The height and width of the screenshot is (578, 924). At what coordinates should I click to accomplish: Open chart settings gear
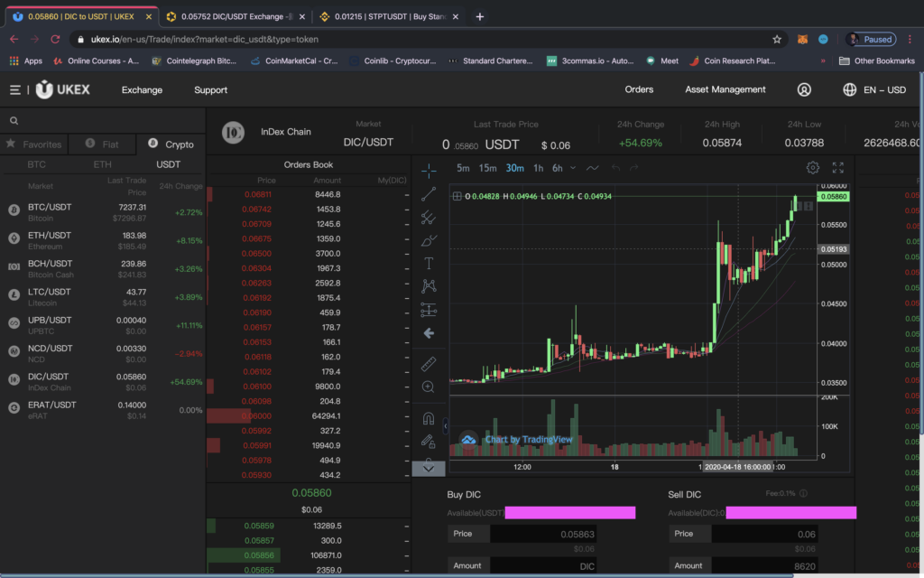click(813, 168)
